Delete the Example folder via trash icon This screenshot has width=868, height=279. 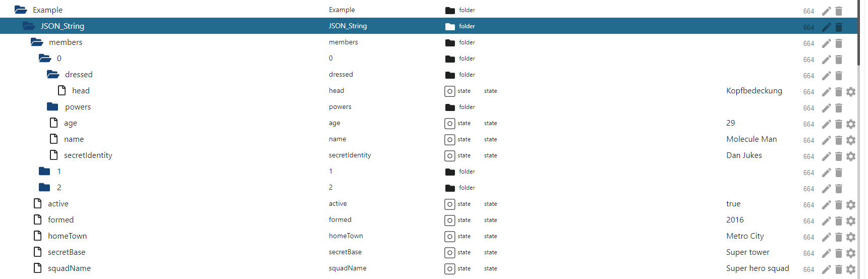click(x=839, y=11)
